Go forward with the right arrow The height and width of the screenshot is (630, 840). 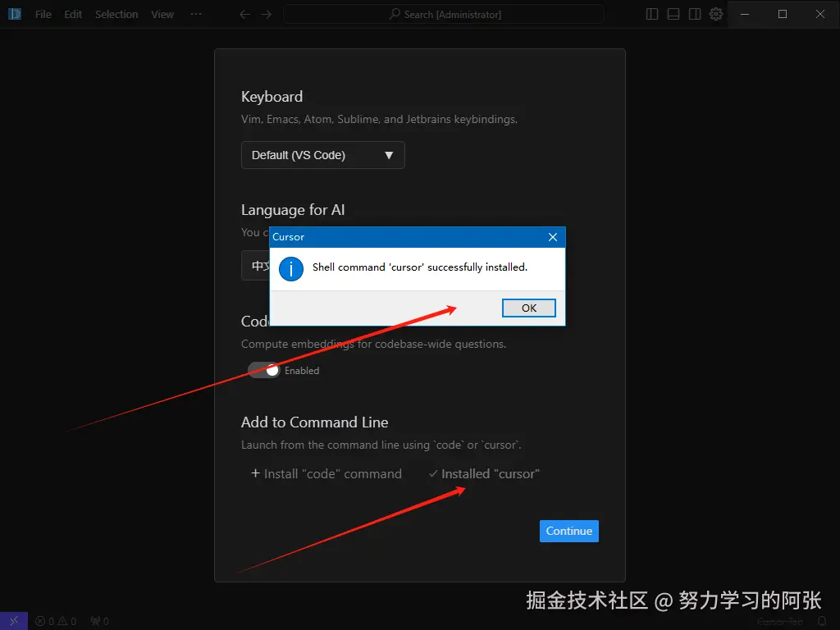point(267,15)
